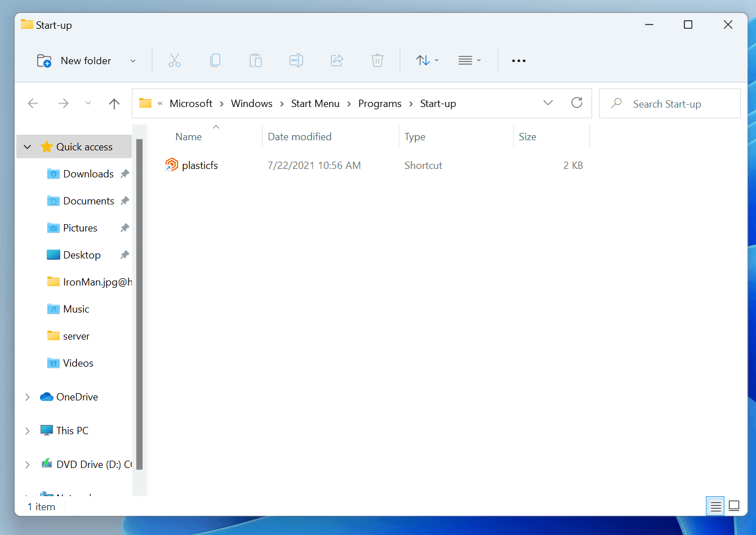756x535 pixels.
Task: Click the 1 item status text
Action: click(41, 507)
